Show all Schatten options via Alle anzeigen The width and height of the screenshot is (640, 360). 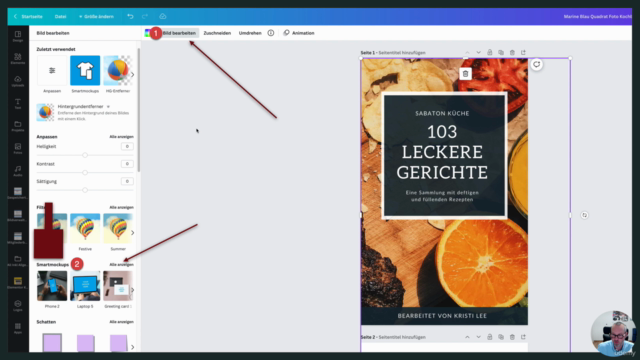pyautogui.click(x=121, y=322)
